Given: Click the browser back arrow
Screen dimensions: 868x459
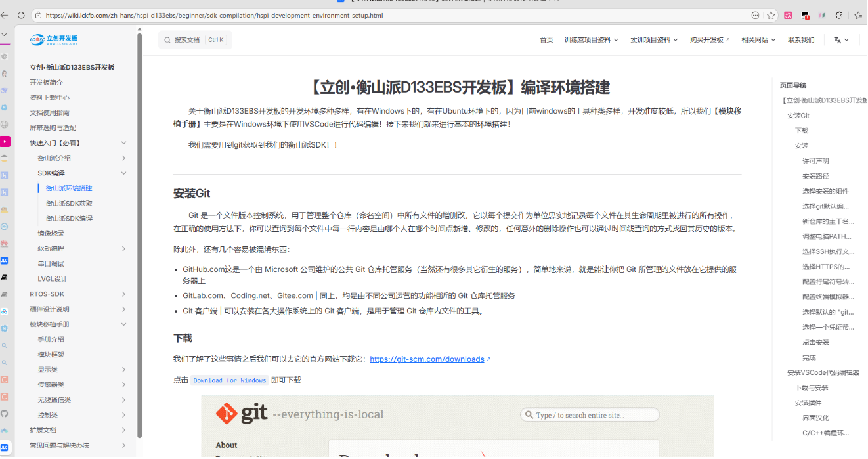Looking at the screenshot, I should coord(5,15).
